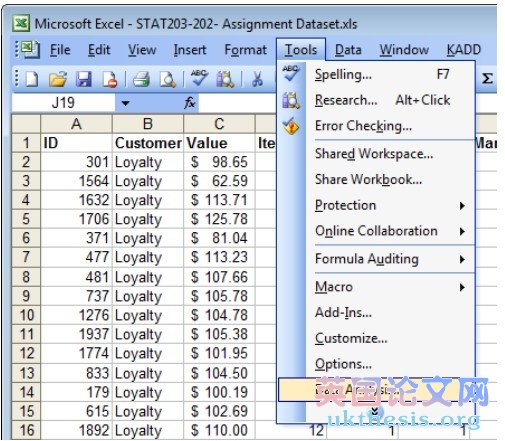The height and width of the screenshot is (441, 505).
Task: Click the Print Preview toolbar icon
Action: click(x=167, y=80)
